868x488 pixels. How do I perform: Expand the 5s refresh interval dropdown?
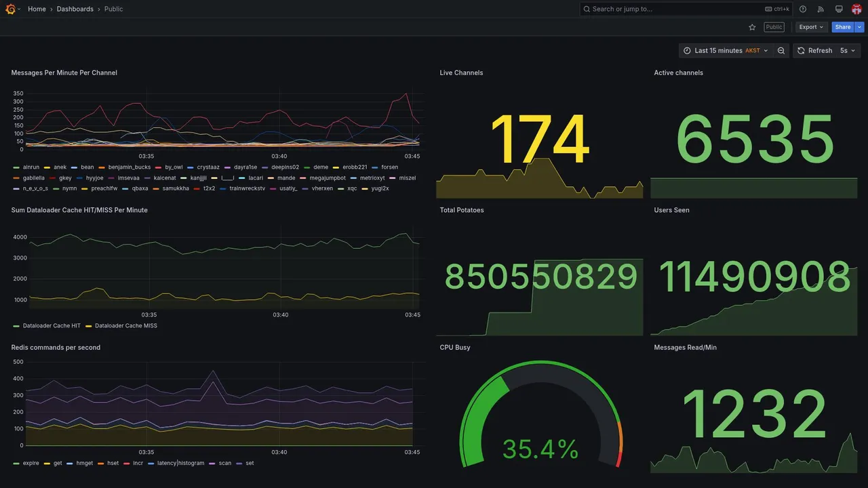point(848,51)
